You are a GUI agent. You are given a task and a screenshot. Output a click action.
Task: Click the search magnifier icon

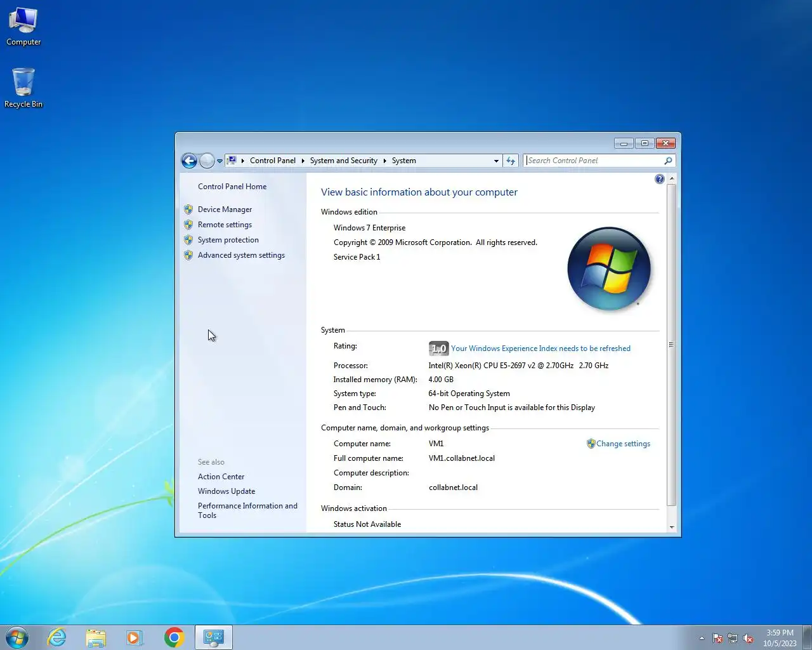668,161
